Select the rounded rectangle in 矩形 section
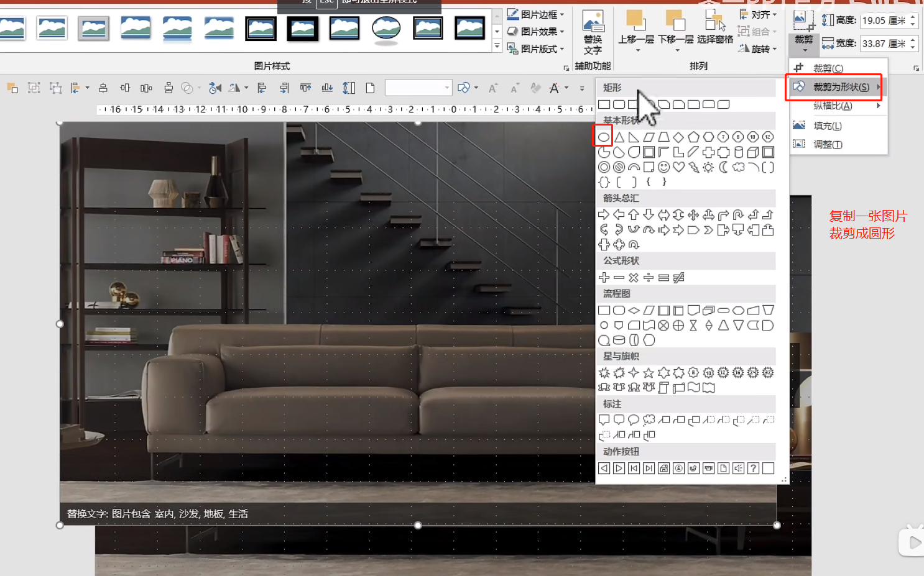The height and width of the screenshot is (576, 924). (x=619, y=104)
